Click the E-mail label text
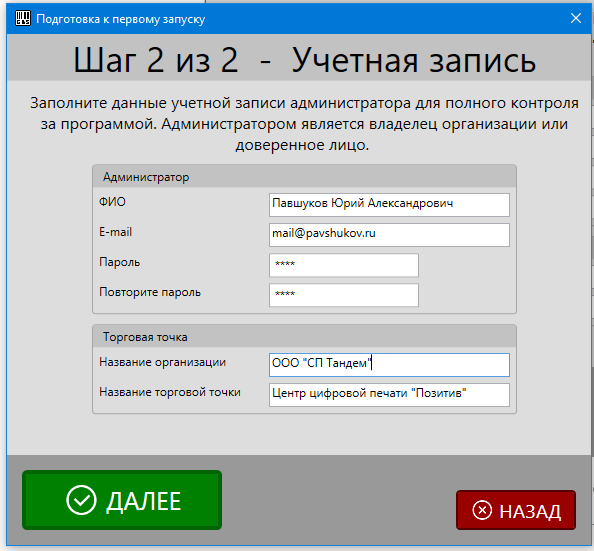The image size is (594, 551). (x=116, y=232)
